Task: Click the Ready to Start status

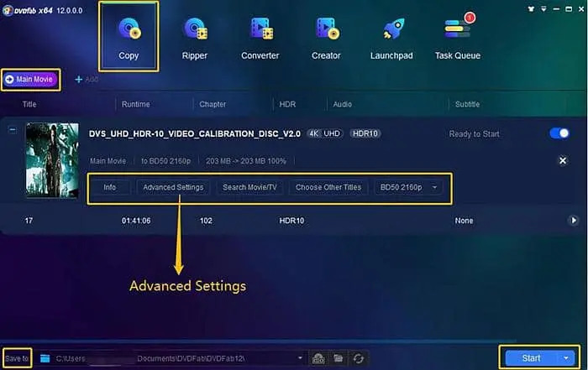Action: click(x=474, y=133)
